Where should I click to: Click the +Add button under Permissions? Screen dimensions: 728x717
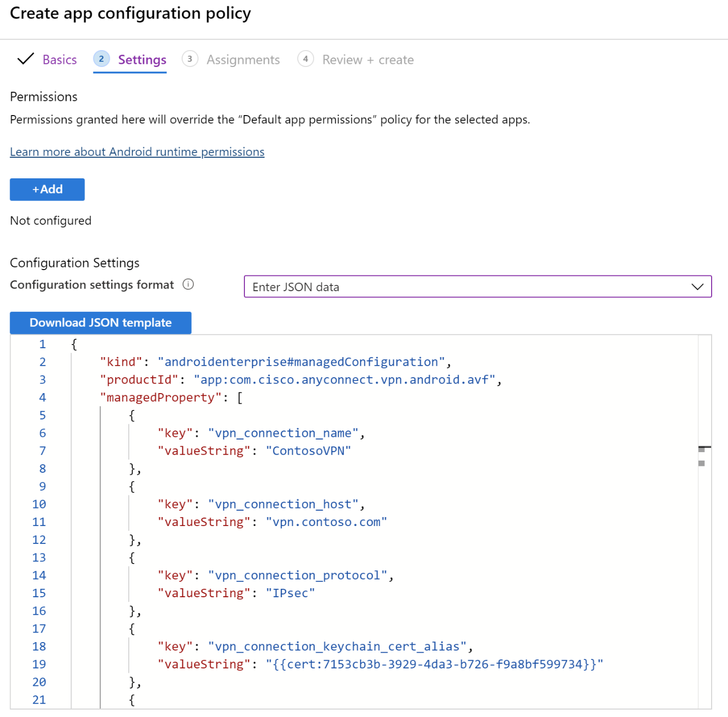pyautogui.click(x=47, y=189)
